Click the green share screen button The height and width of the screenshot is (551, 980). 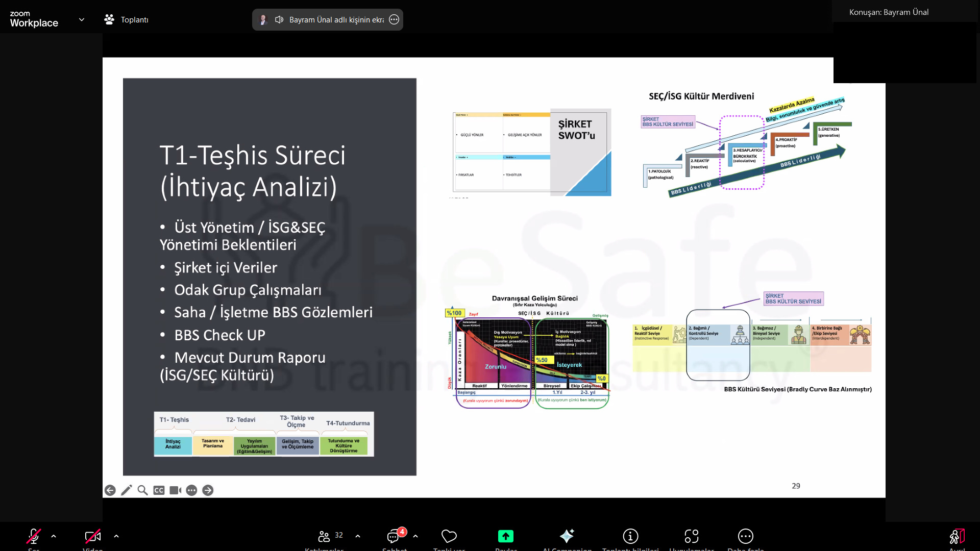pos(505,536)
